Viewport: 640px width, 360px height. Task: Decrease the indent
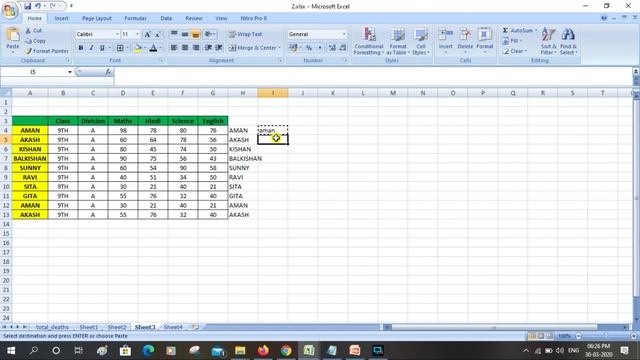[208, 48]
